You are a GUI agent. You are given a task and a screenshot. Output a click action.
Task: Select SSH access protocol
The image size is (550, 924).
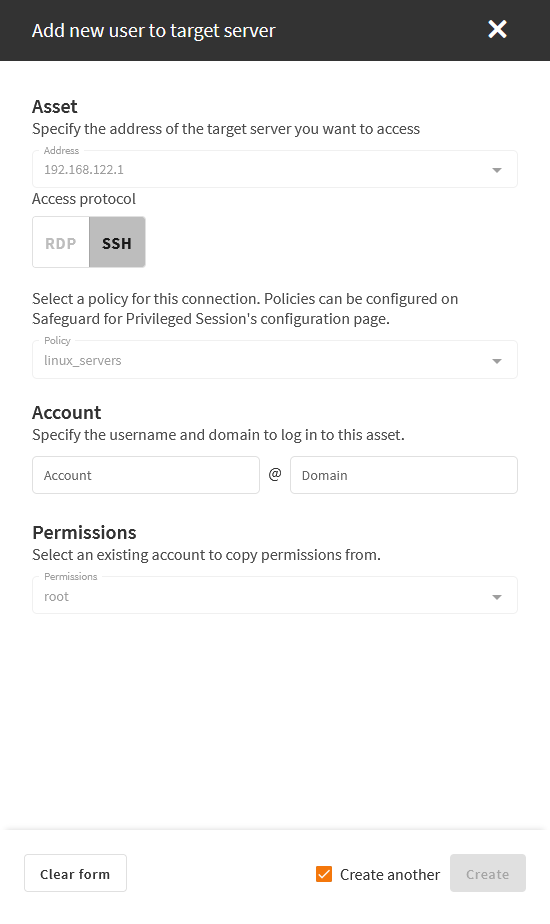(117, 242)
